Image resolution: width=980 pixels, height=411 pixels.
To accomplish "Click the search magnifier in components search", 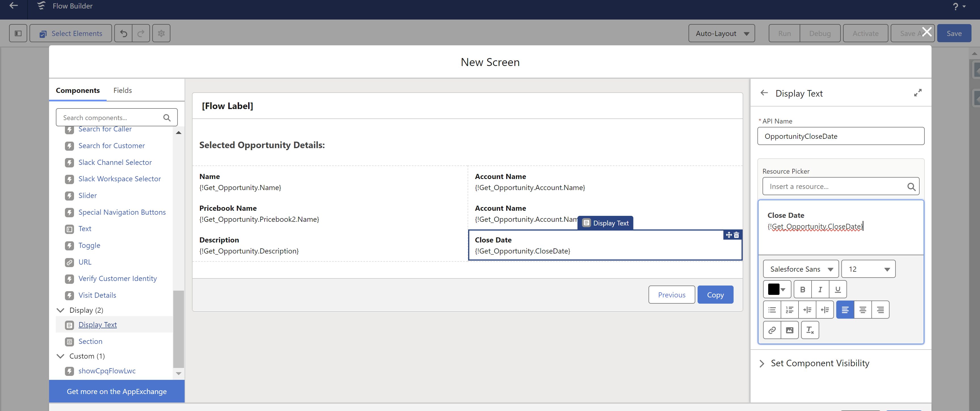I will pyautogui.click(x=167, y=118).
